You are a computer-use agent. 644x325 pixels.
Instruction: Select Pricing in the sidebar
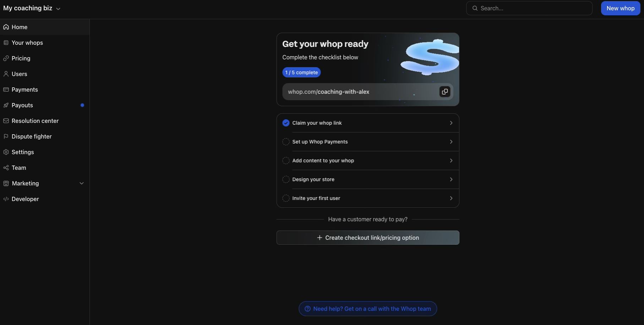pyautogui.click(x=45, y=58)
